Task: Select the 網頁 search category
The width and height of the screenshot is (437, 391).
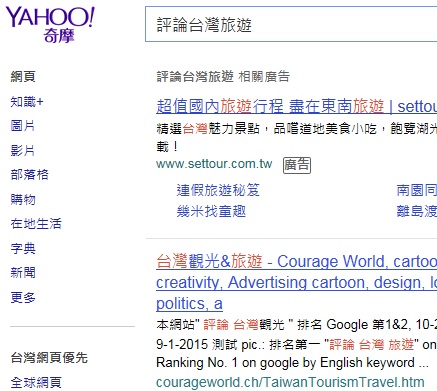Action: (23, 76)
